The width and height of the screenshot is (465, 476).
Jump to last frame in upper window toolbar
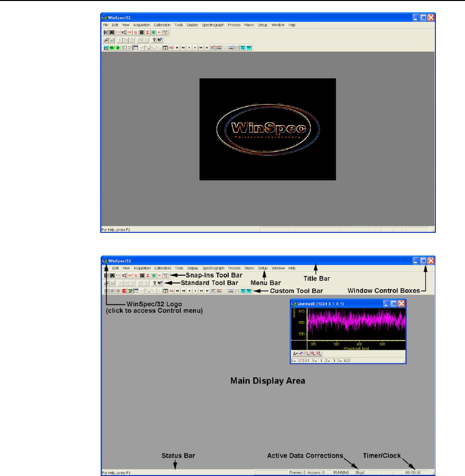(207, 48)
